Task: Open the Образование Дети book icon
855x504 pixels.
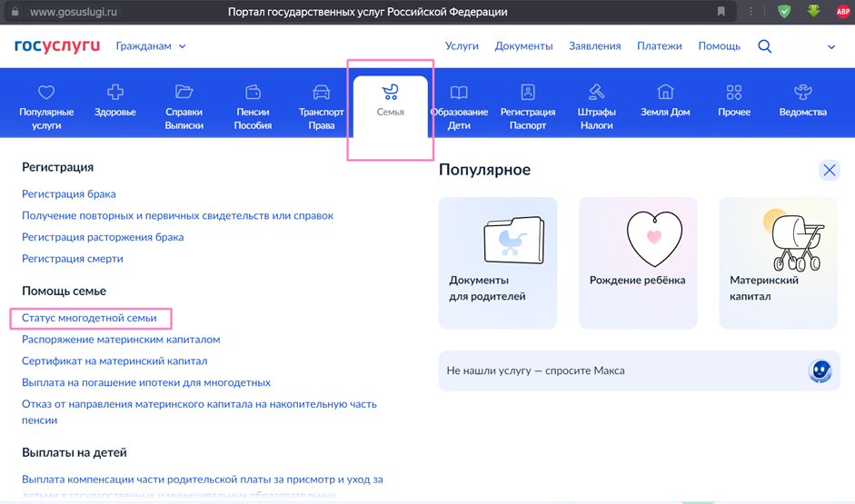Action: [459, 92]
